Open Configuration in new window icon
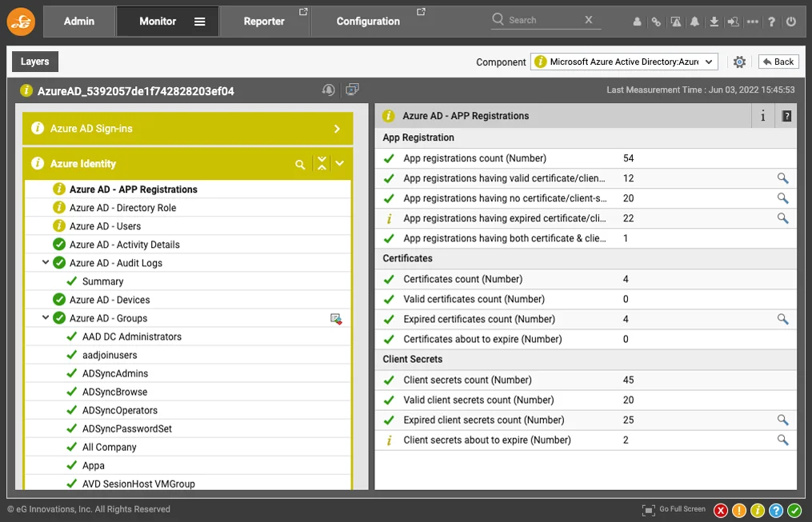This screenshot has width=812, height=522. 421,12
